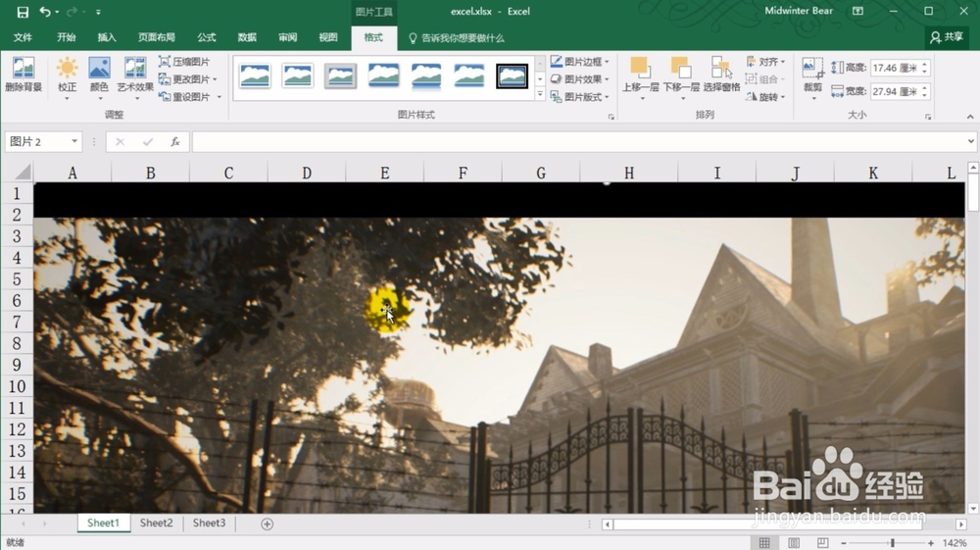Open Selection Pane (选择窗格)
This screenshot has width=980, height=550.
pos(721,75)
